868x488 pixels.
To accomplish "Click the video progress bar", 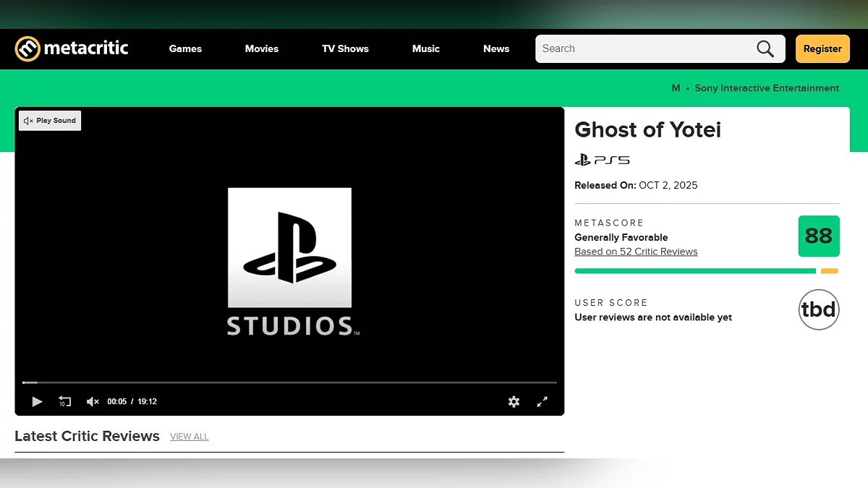I will coord(289,382).
